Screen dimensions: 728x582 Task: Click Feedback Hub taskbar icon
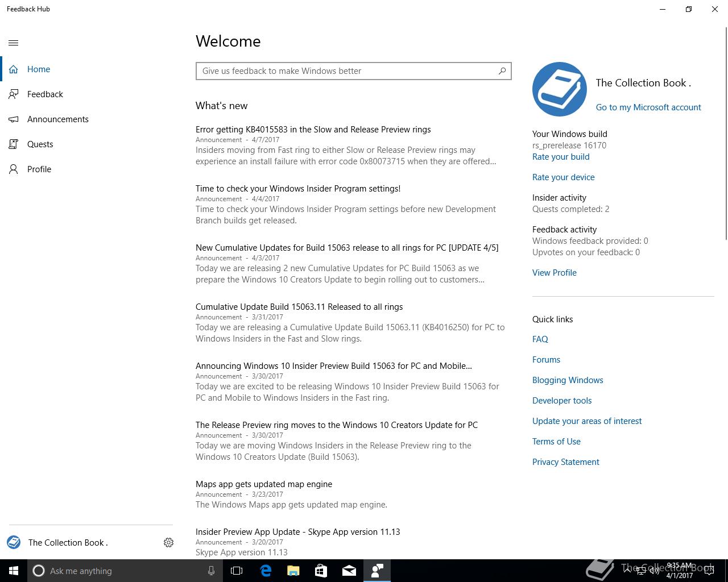[377, 571]
